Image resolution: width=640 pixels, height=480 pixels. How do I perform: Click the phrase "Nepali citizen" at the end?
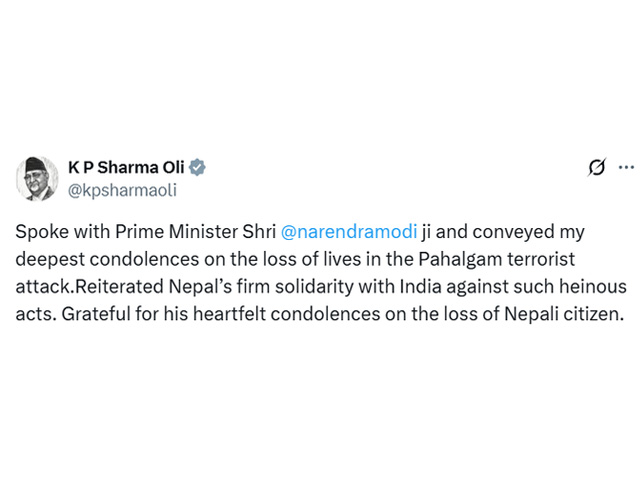564,314
